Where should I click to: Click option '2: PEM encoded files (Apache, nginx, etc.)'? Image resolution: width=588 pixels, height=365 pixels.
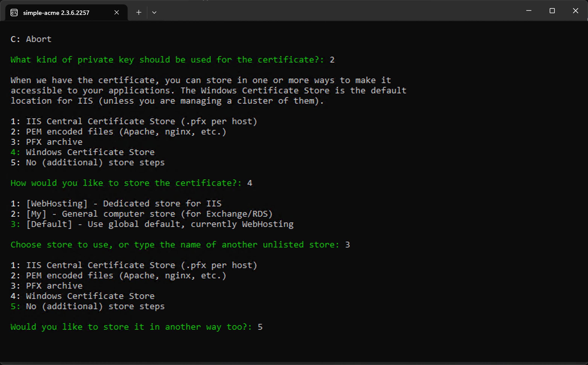click(x=118, y=132)
